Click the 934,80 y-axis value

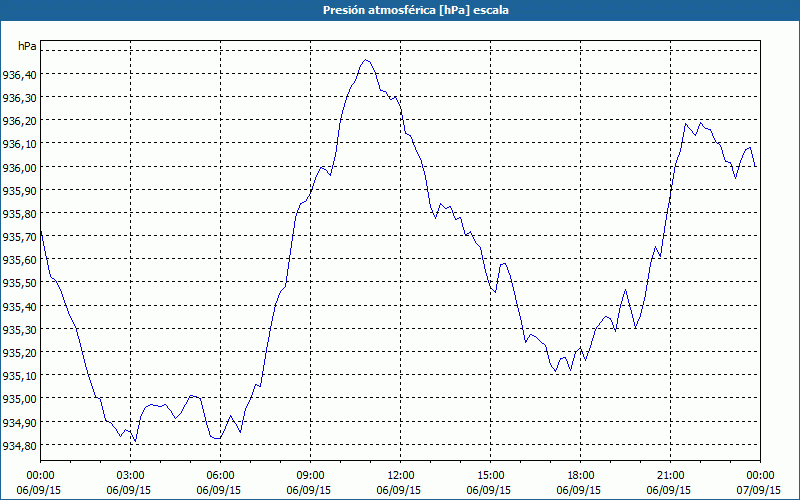point(19,446)
